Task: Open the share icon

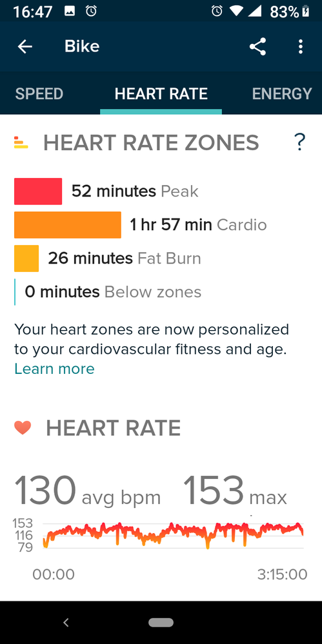Action: [258, 47]
